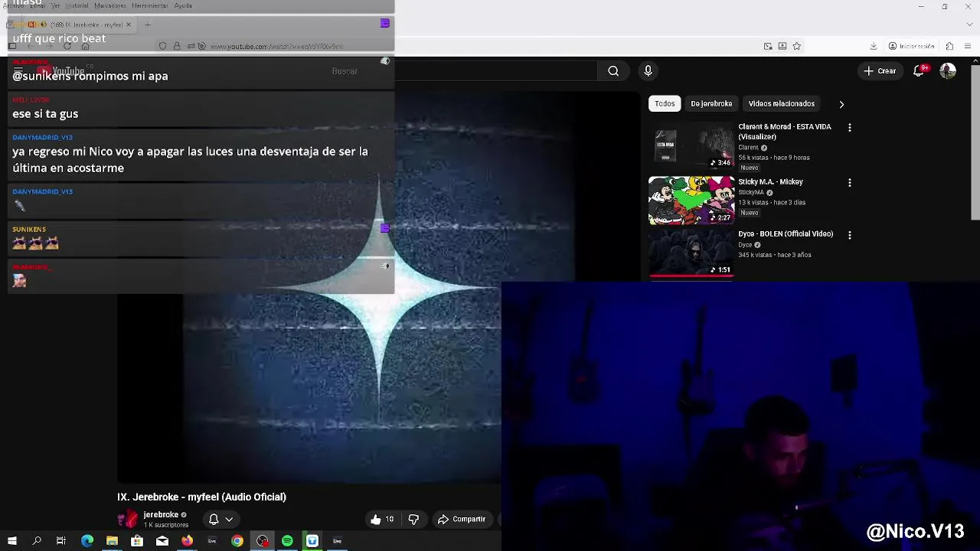Open jerebroke channel avatar

pyautogui.click(x=128, y=520)
